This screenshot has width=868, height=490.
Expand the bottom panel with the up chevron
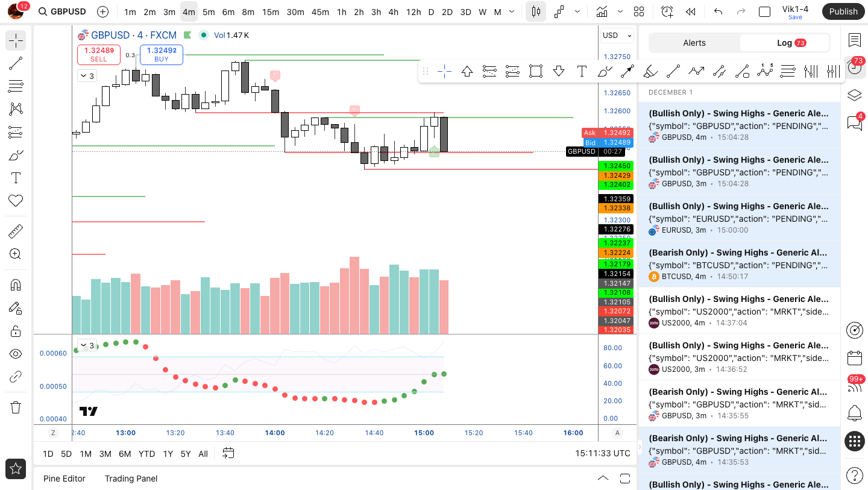603,478
